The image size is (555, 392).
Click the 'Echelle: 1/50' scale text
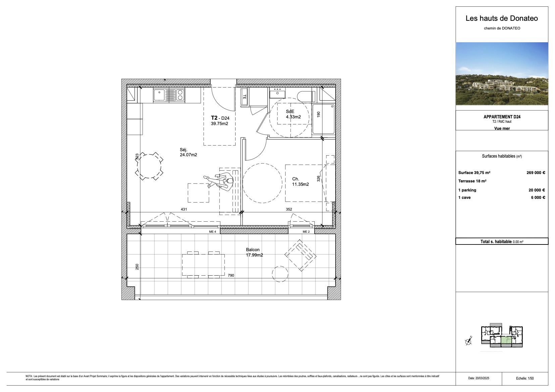(x=525, y=378)
